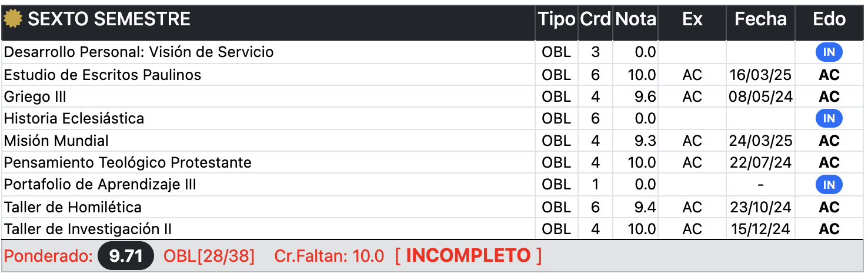The height and width of the screenshot is (280, 868).
Task: Click the Edo column header
Action: pos(829,19)
